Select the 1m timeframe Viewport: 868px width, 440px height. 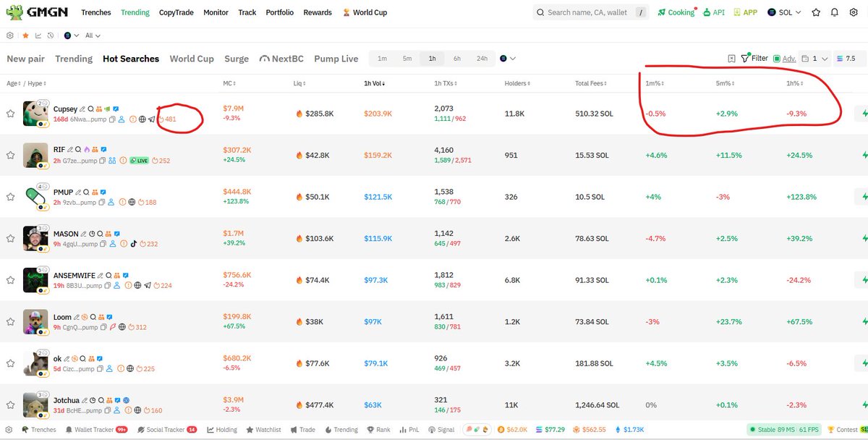(382, 59)
